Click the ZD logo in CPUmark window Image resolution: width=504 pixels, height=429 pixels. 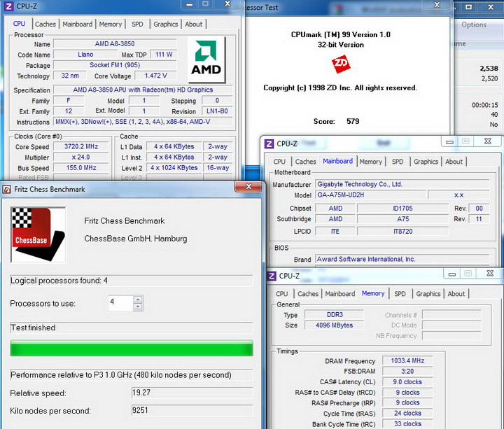pos(341,63)
